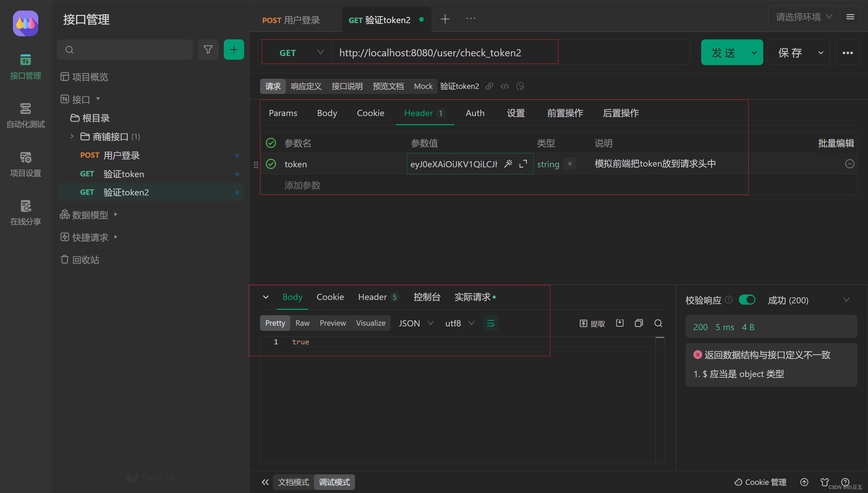The width and height of the screenshot is (868, 493).
Task: Switch to the Params tab
Action: tap(283, 113)
